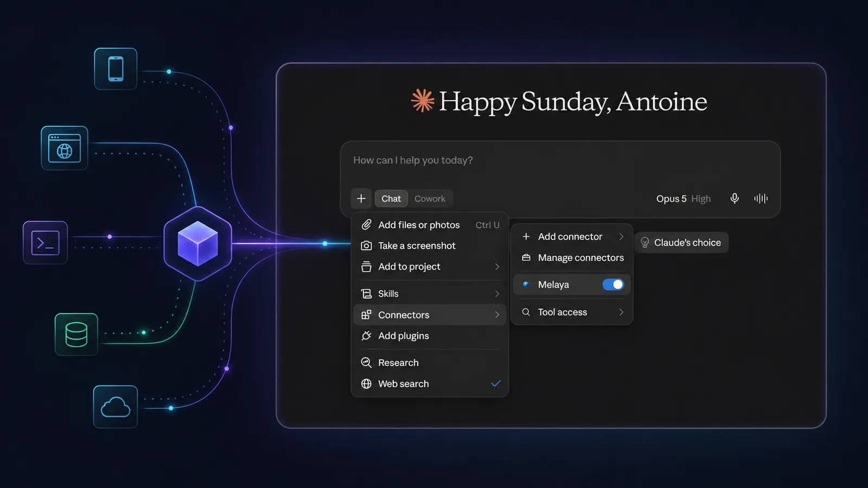Select the Web search menu entry
The width and height of the screenshot is (868, 488).
(430, 383)
